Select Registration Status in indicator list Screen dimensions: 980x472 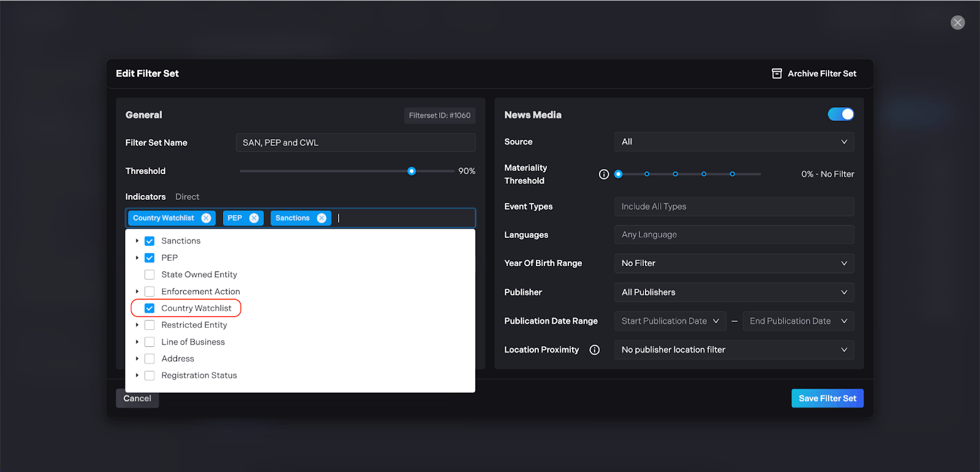198,376
